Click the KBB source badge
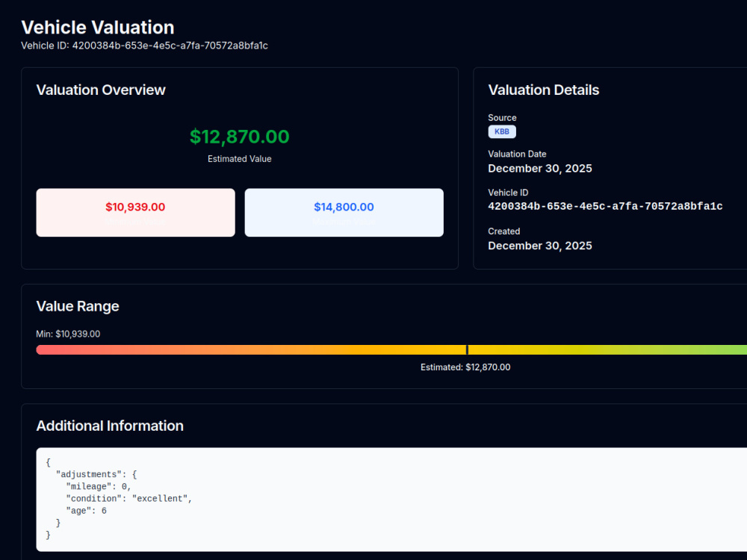Viewport: 747px width, 560px height. [502, 131]
